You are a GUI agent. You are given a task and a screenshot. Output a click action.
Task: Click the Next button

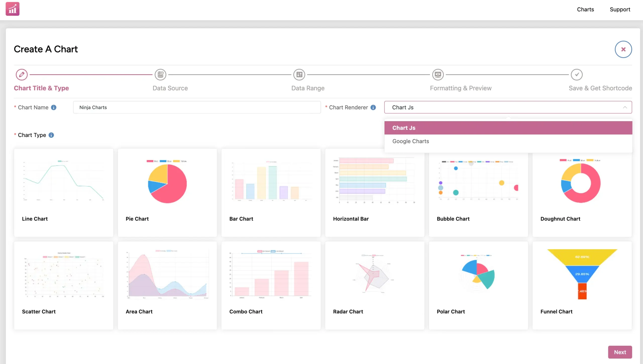tap(620, 352)
